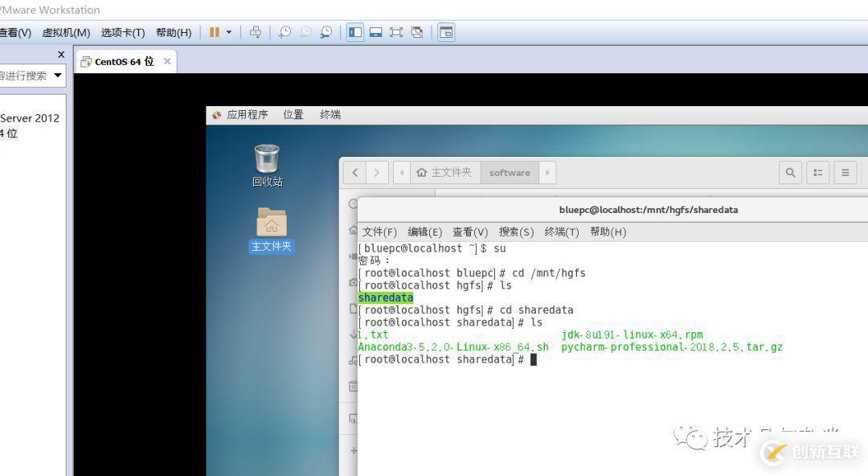Click the Anaconda3-5.2.0-Linux-x86_64.sh text
This screenshot has width=868, height=476.
[453, 347]
